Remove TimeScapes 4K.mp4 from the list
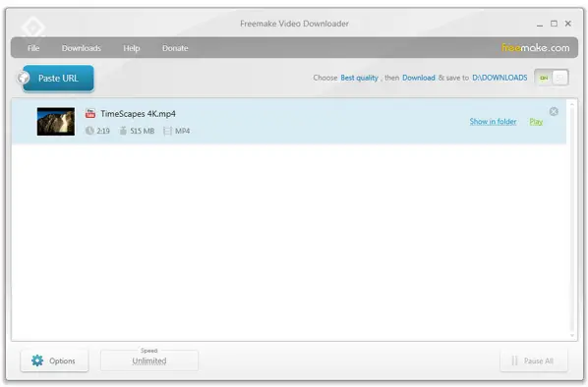The height and width of the screenshot is (387, 588). click(554, 111)
